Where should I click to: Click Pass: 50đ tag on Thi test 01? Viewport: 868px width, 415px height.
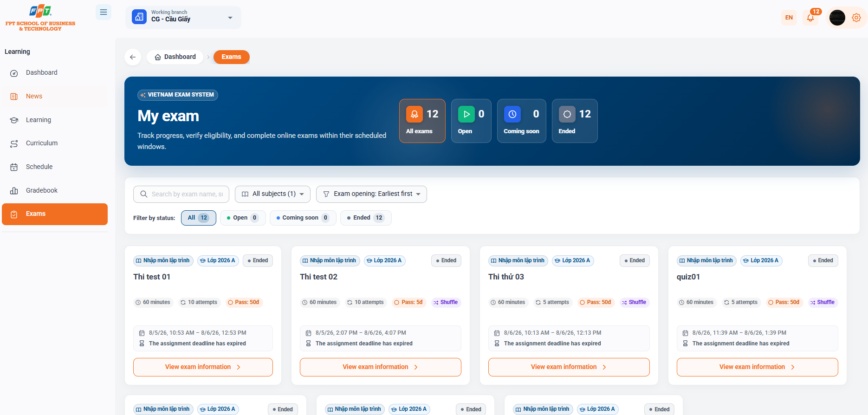(x=244, y=303)
